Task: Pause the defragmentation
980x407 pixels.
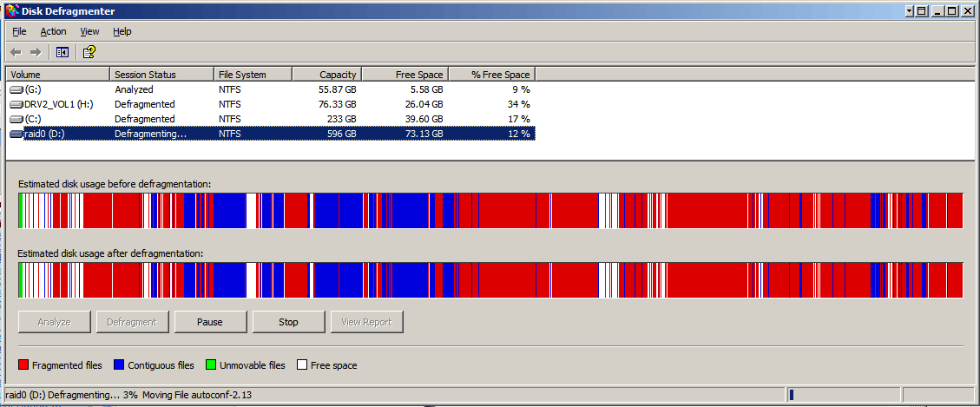Action: coord(210,322)
